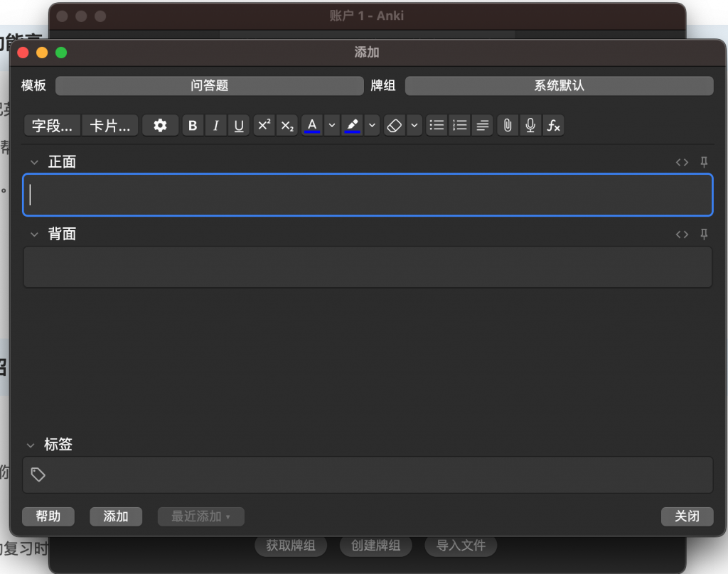Toggle the HTML editor for the 正面 field
The height and width of the screenshot is (574, 728).
(681, 162)
